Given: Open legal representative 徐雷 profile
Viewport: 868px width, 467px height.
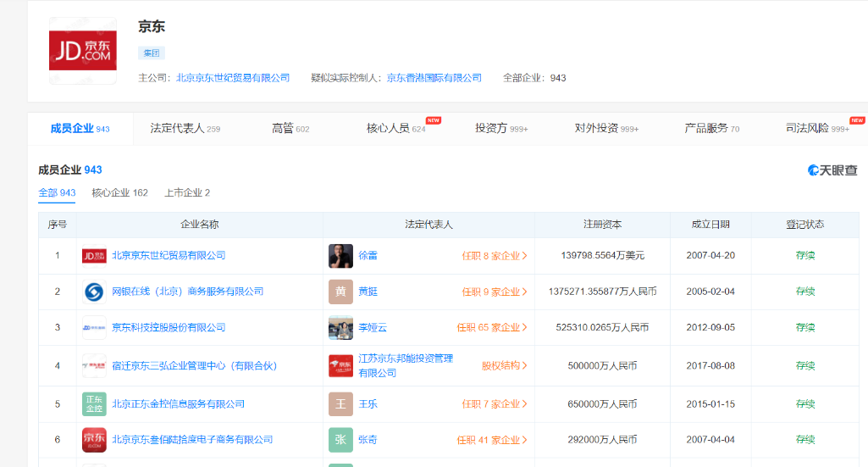Looking at the screenshot, I should coord(368,255).
